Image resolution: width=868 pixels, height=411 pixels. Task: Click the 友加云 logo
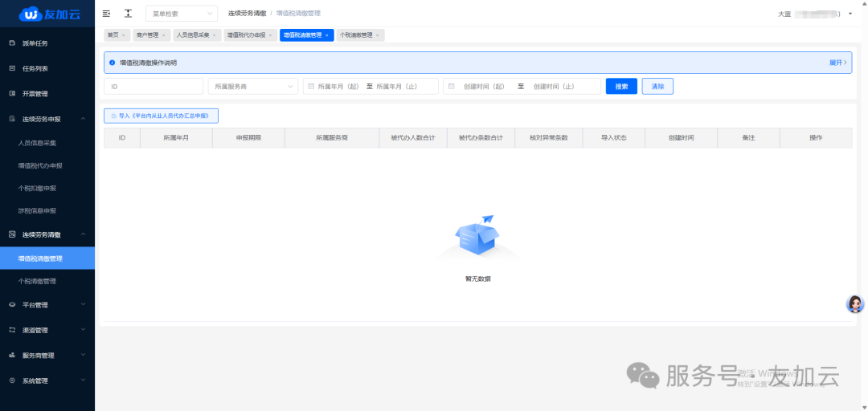coord(49,14)
